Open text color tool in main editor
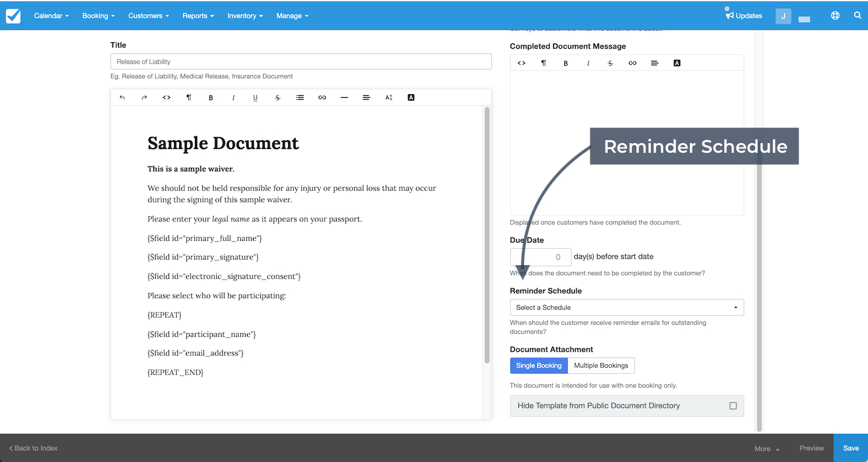Viewport: 868px width, 462px height. point(411,97)
